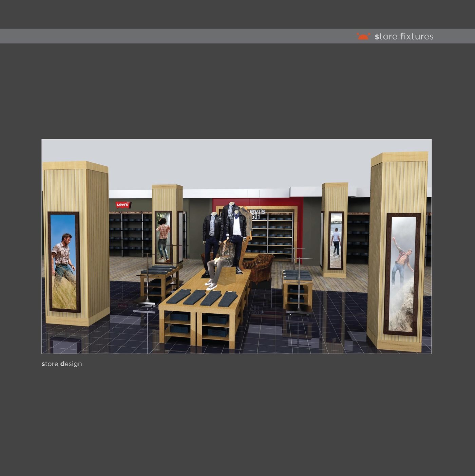Image resolution: width=475 pixels, height=476 pixels.
Task: Click the brown leather armchair
Action: 260,267
